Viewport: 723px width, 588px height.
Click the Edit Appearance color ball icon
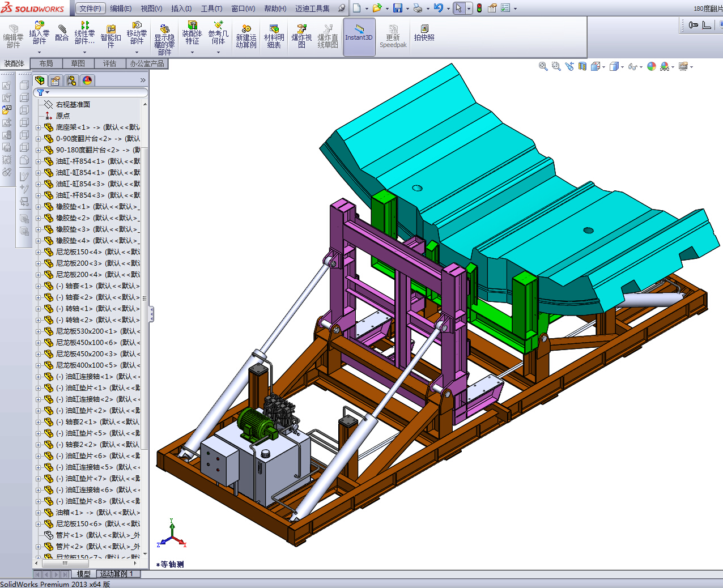(652, 66)
